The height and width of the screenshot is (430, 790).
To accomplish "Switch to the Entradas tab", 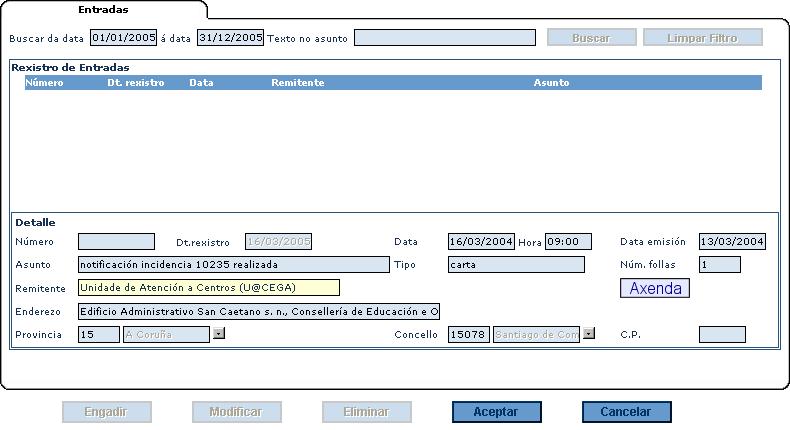I will (103, 9).
